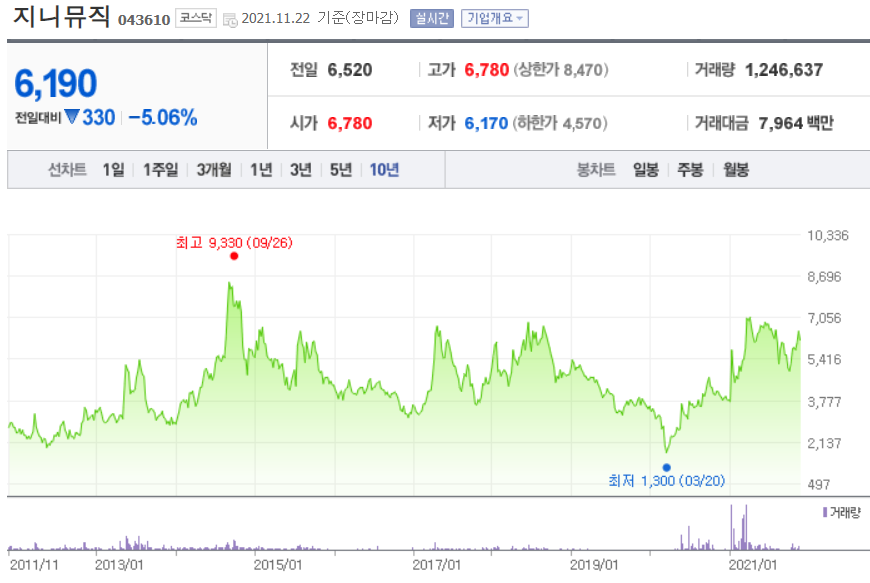
Task: Click the 고가 value 6,780
Action: pos(487,70)
